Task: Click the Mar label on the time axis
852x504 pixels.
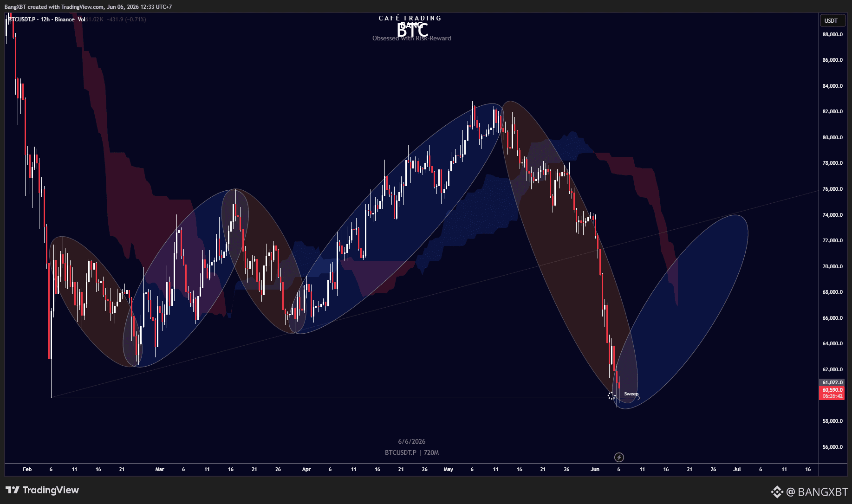Action: (160, 469)
